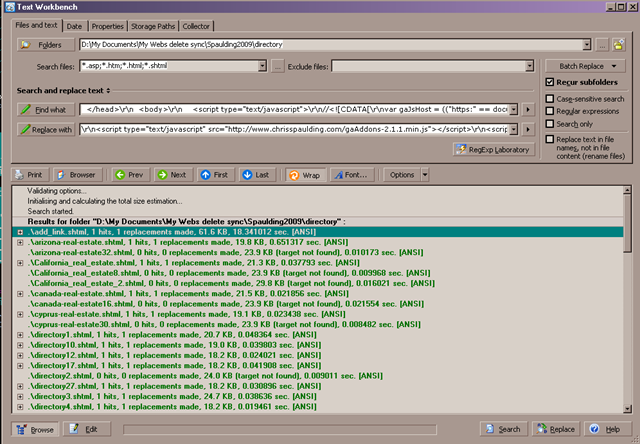The image size is (640, 444).
Task: Click the favorites folder icon next to path
Action: [x=618, y=44]
